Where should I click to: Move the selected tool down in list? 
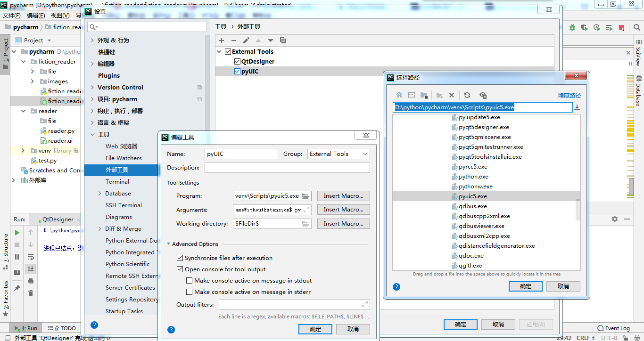point(271,41)
